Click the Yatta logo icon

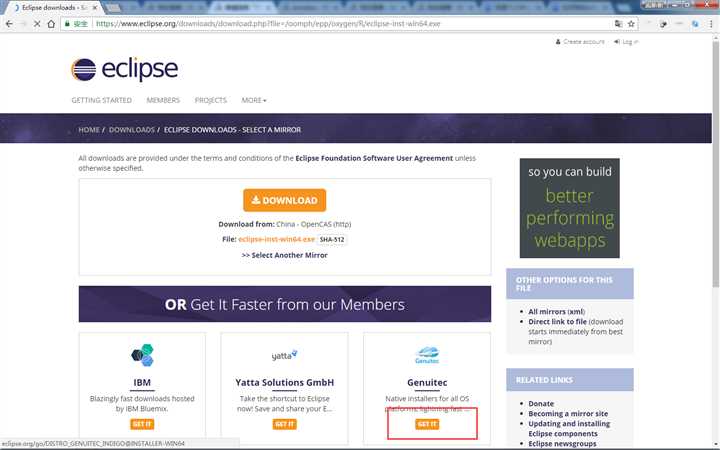point(284,355)
